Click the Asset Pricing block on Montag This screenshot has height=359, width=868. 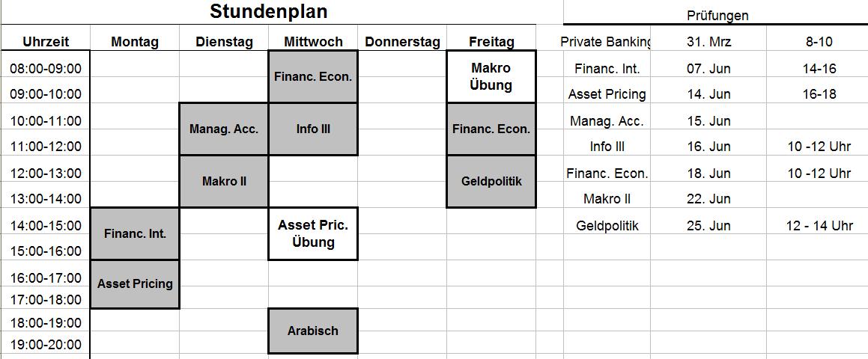[x=135, y=283]
